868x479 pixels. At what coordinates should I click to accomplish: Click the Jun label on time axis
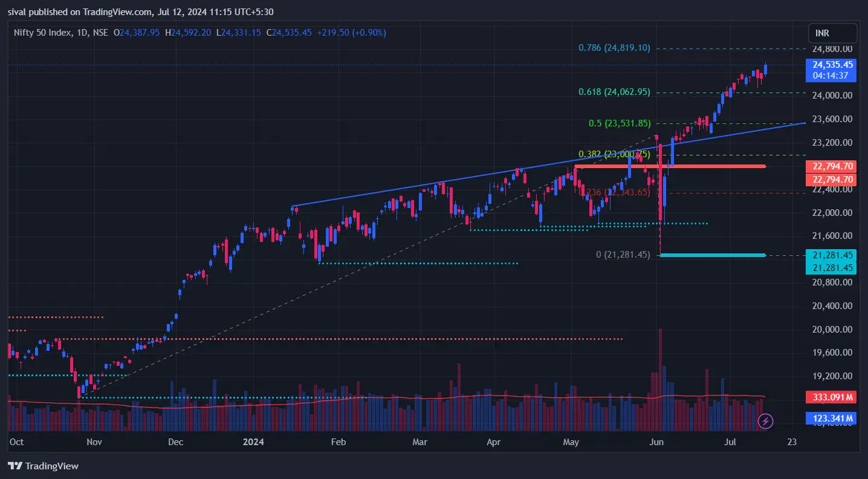[x=656, y=442]
